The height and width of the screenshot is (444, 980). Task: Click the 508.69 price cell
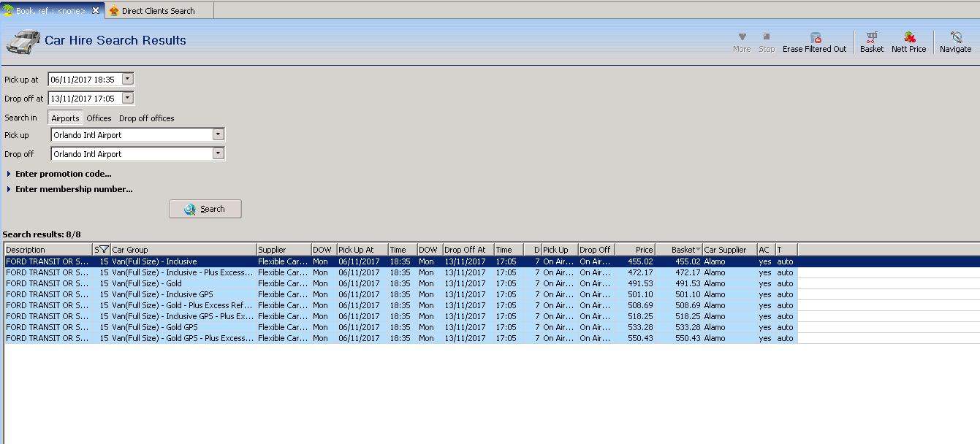point(635,305)
